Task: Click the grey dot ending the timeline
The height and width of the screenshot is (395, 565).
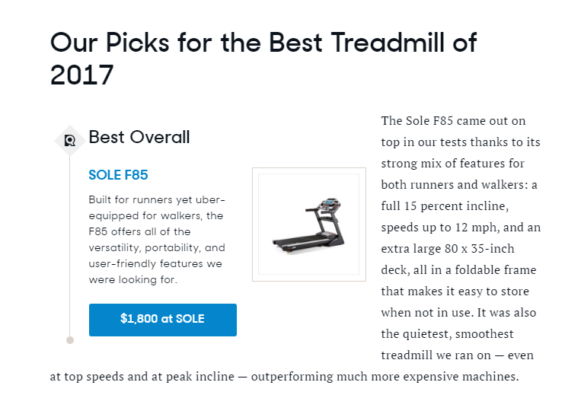Action: 70,340
